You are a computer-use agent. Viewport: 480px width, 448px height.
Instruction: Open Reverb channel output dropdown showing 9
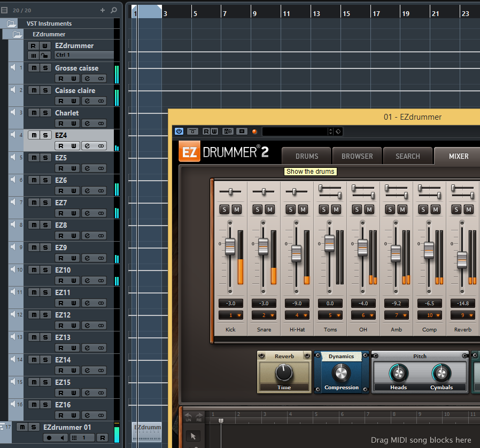point(462,315)
